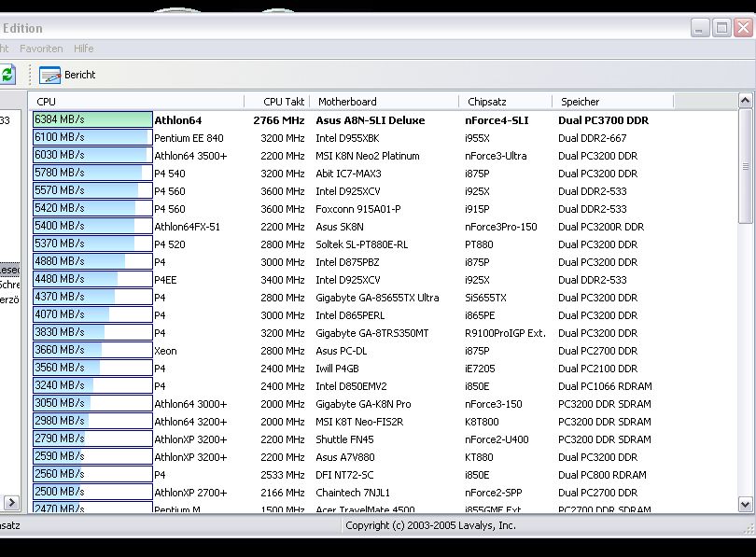The image size is (756, 557).
Task: Click the Shuttle FN45 motherboard cell
Action: pyautogui.click(x=344, y=439)
